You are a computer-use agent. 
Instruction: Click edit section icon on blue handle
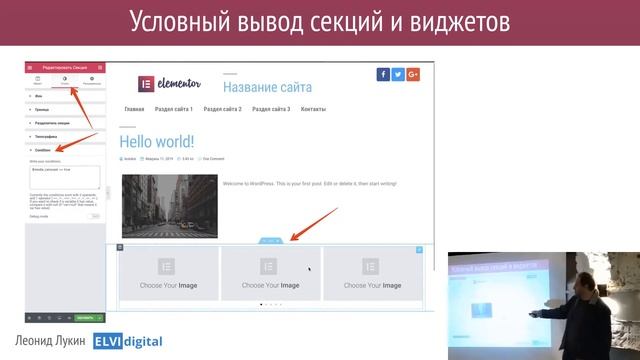point(271,241)
